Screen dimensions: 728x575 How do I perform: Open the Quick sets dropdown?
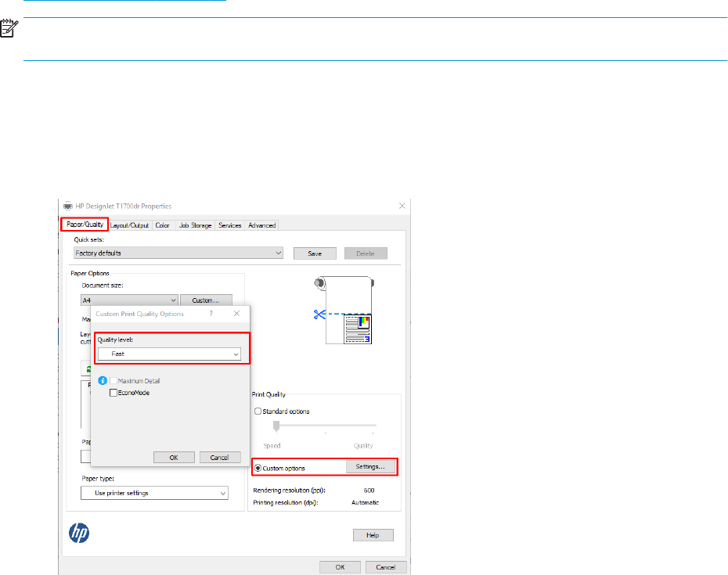[x=178, y=253]
